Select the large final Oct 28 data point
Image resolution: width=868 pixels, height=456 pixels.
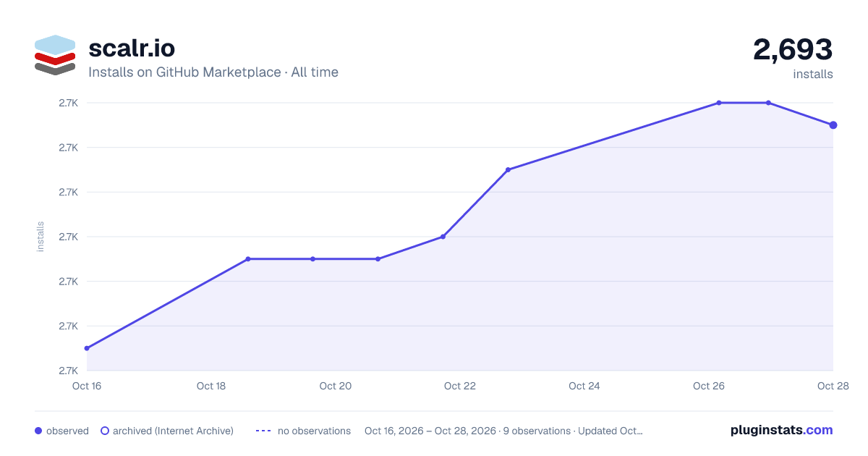tap(833, 125)
